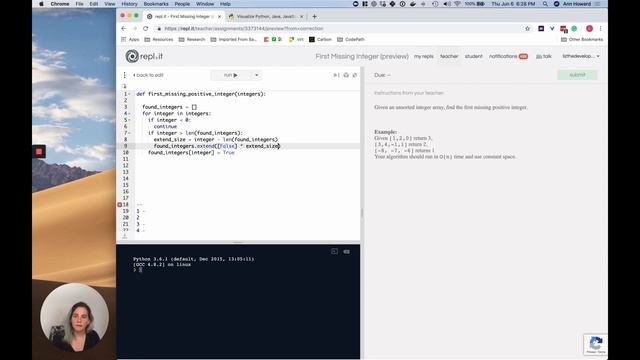640x360 pixels.
Task: Open the Bookmarks menu
Action: [156, 4]
